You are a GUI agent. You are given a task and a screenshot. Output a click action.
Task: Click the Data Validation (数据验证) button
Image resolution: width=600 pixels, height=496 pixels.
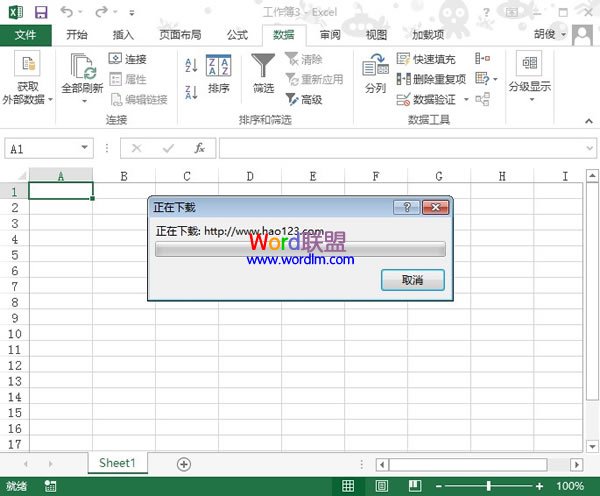point(426,100)
